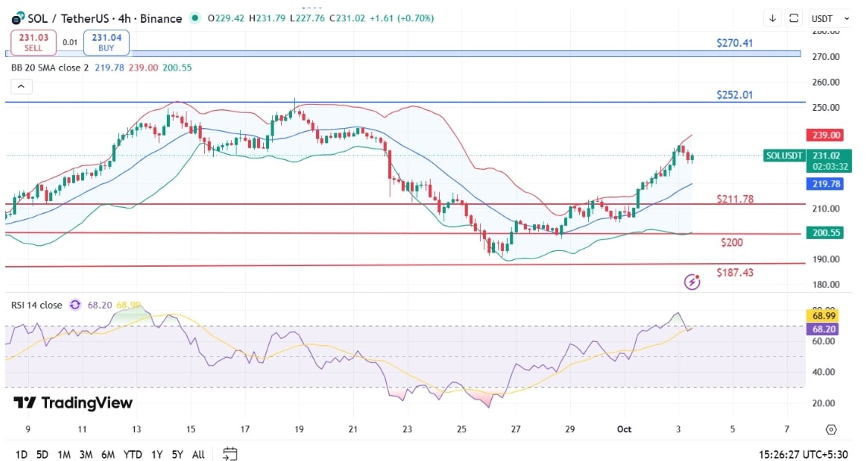Viewport: 868px width, 461px height.
Task: Collapse the indicator legend with the chevron
Action: tap(20, 86)
